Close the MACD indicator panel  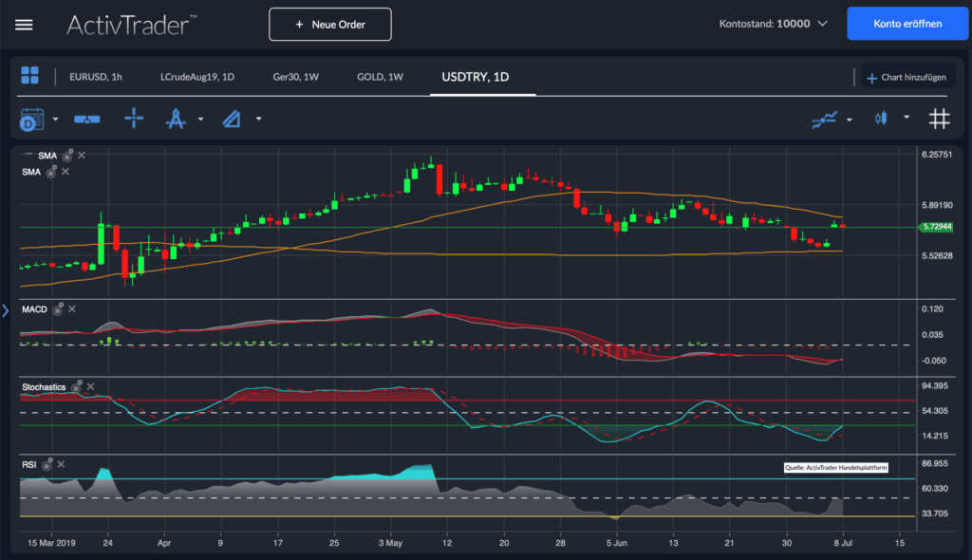click(72, 308)
